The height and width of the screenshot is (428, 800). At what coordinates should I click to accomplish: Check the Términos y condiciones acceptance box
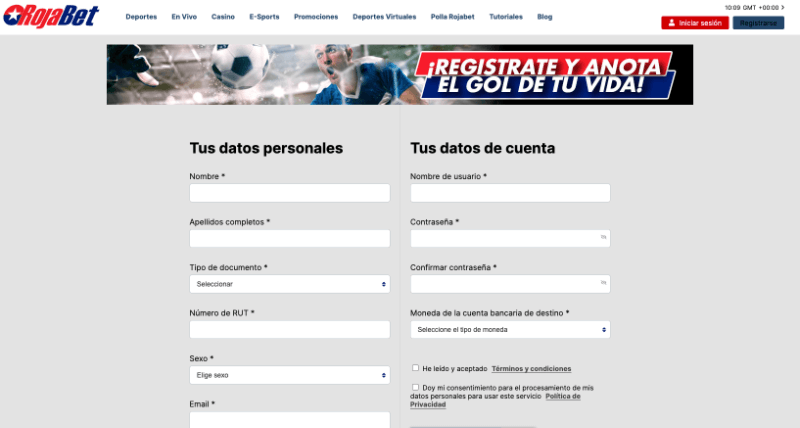[415, 368]
